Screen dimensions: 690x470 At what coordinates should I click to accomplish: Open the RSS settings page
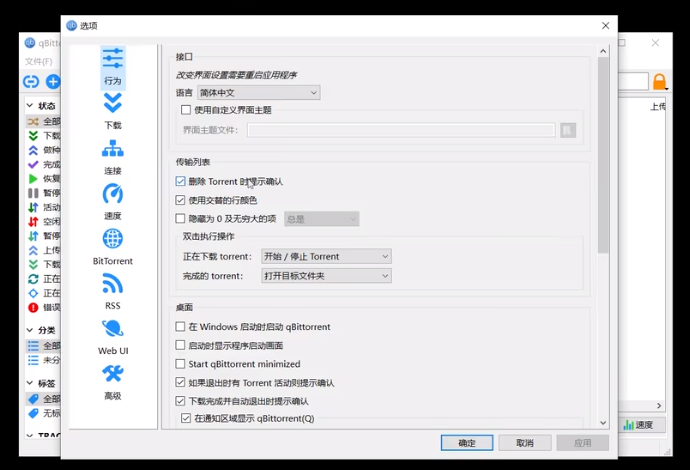(113, 292)
